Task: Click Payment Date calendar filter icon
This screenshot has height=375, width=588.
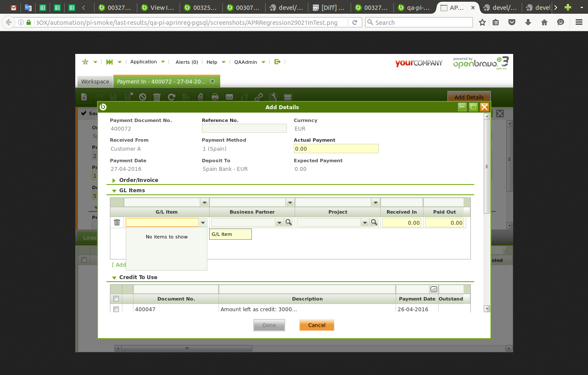Action: (434, 289)
